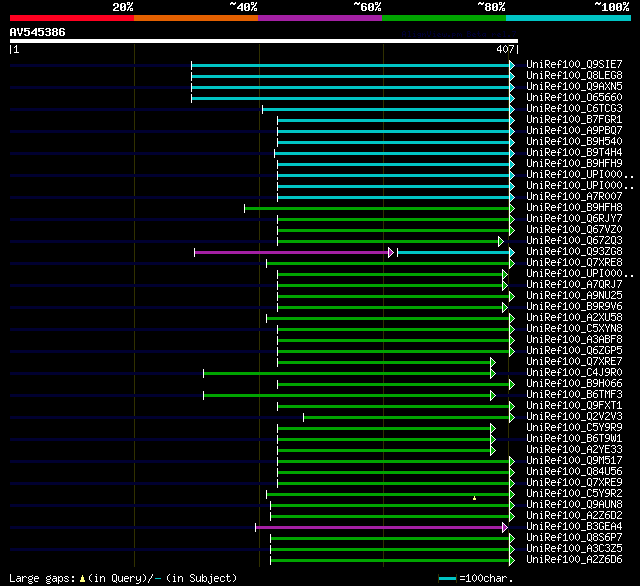Click the UniRef100_B9T4H4 label
640x586 pixels.
(x=574, y=153)
